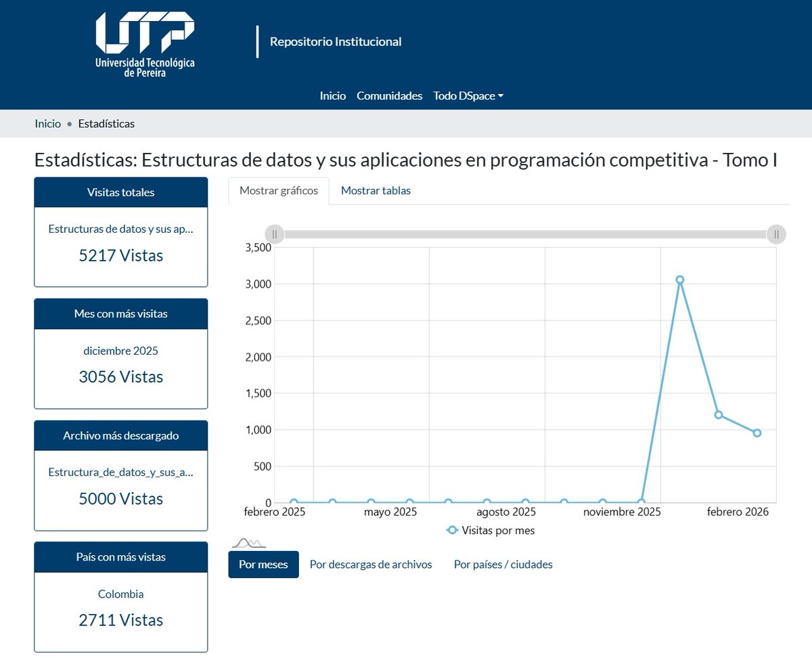812x658 pixels.
Task: Select the Mostrar gráficos tab
Action: (279, 191)
